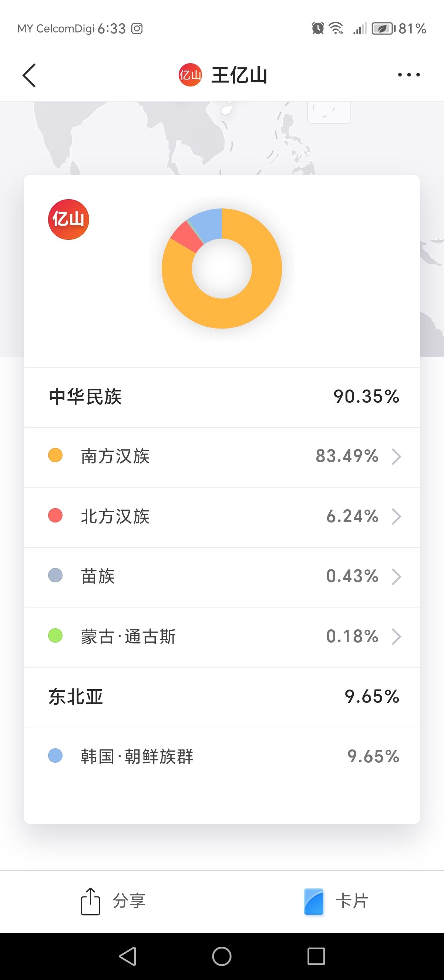Image resolution: width=444 pixels, height=980 pixels.
Task: Select the 中华民族 category row
Action: pyautogui.click(x=222, y=397)
